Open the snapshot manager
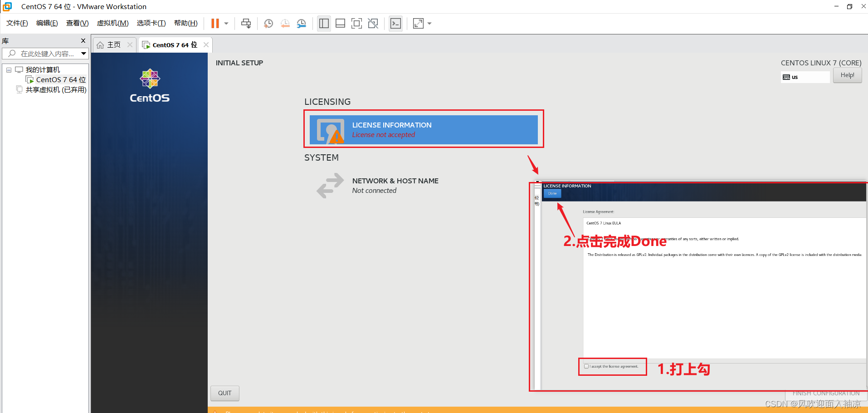868x413 pixels. [302, 23]
